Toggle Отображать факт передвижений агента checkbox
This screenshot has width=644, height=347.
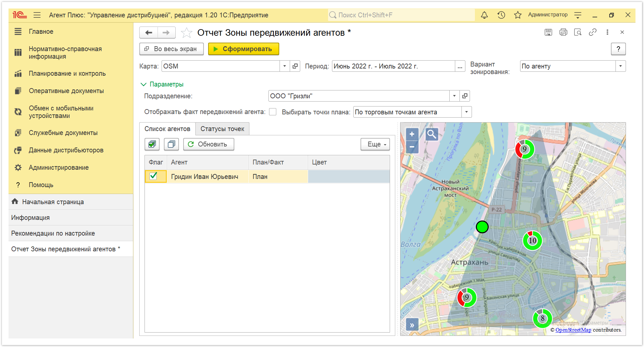click(273, 112)
